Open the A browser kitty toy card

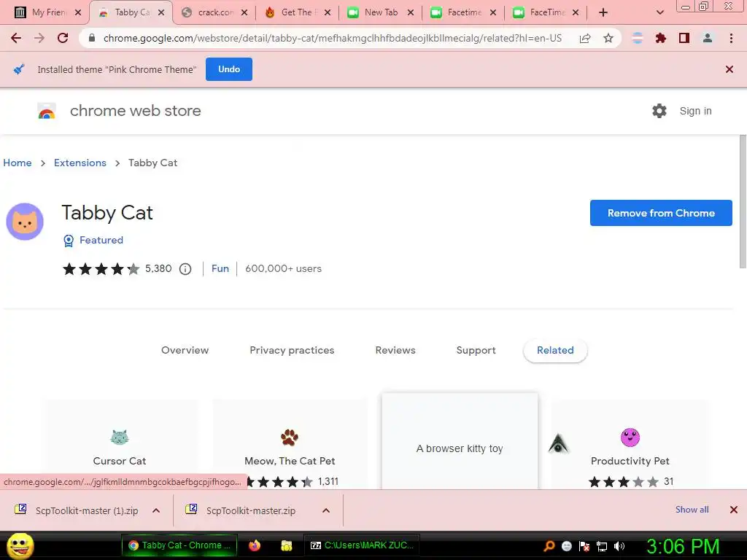click(460, 441)
